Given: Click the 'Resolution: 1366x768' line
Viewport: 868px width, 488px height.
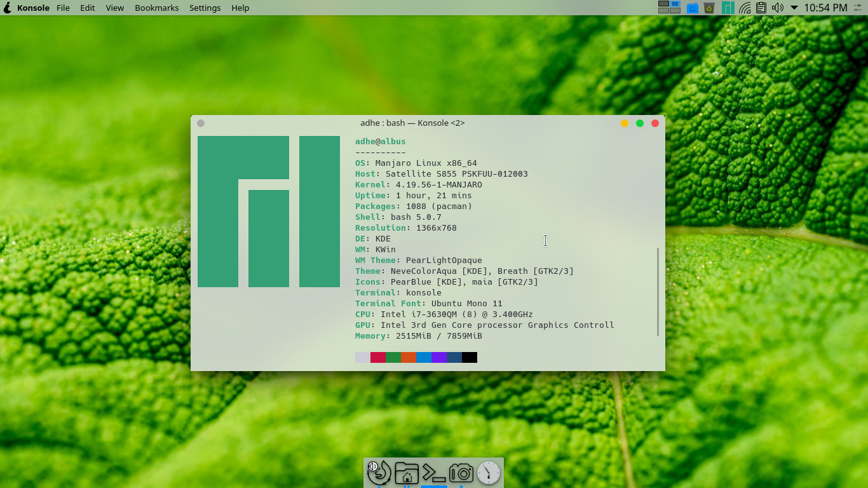Looking at the screenshot, I should click(405, 227).
